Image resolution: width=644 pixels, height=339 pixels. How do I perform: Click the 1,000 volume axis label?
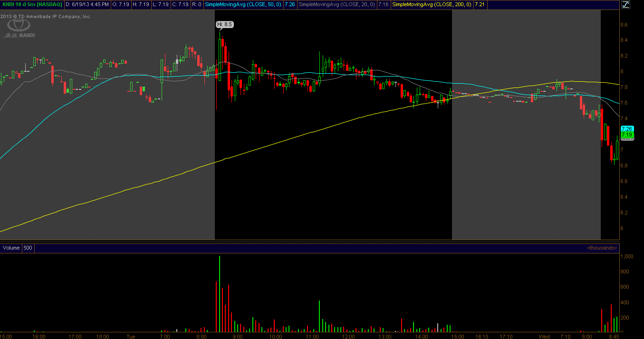(626, 256)
